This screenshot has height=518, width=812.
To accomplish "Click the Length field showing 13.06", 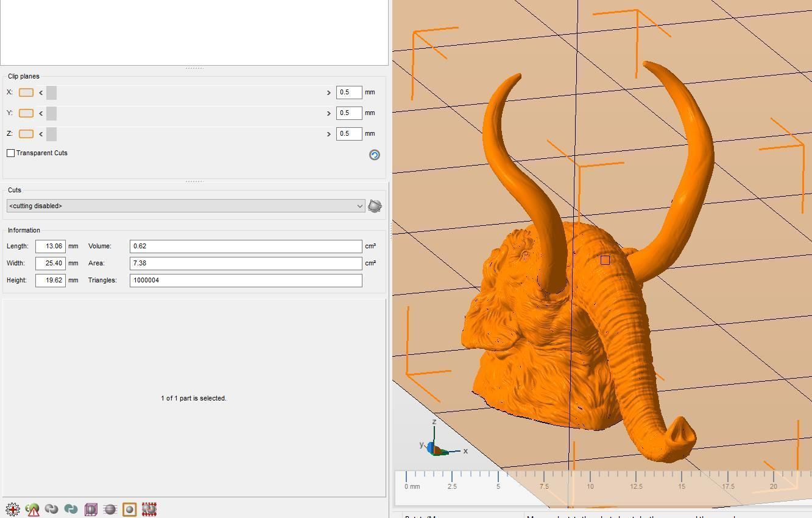I will click(51, 246).
